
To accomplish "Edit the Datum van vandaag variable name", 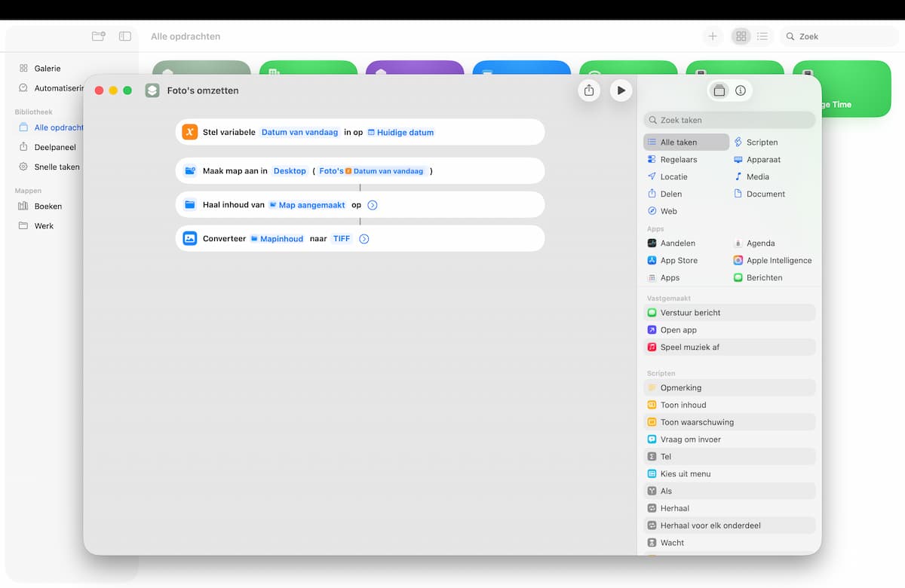I will (x=300, y=132).
